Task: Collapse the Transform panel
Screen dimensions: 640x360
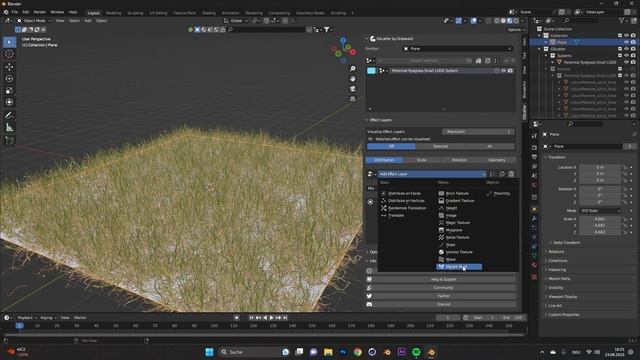Action: coord(557,157)
